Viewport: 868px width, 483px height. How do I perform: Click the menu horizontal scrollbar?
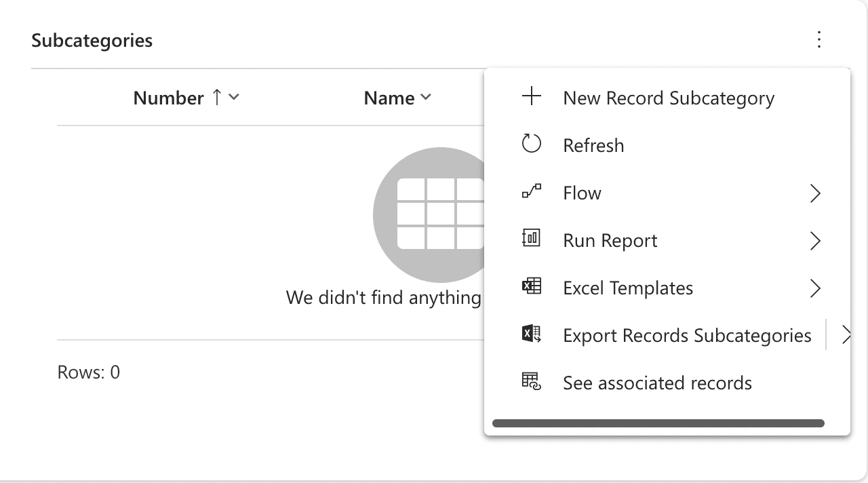pyautogui.click(x=658, y=423)
